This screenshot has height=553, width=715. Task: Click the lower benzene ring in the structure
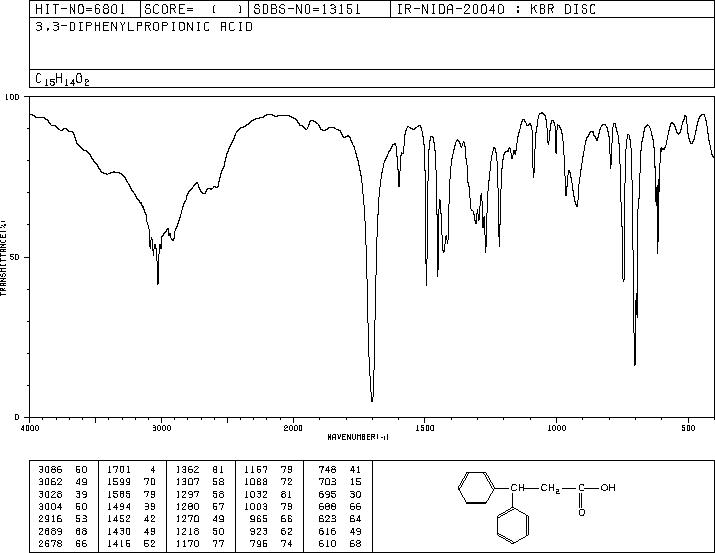(513, 526)
